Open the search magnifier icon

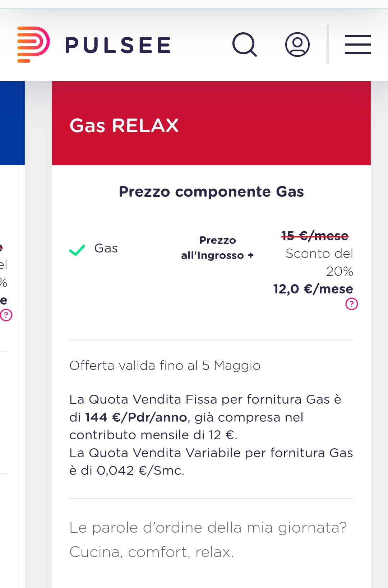[x=245, y=45]
